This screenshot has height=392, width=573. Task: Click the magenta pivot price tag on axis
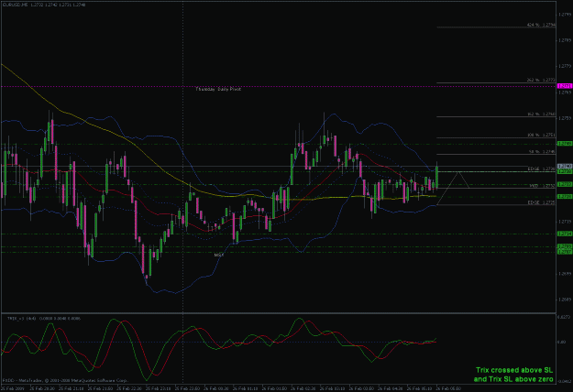(x=564, y=86)
